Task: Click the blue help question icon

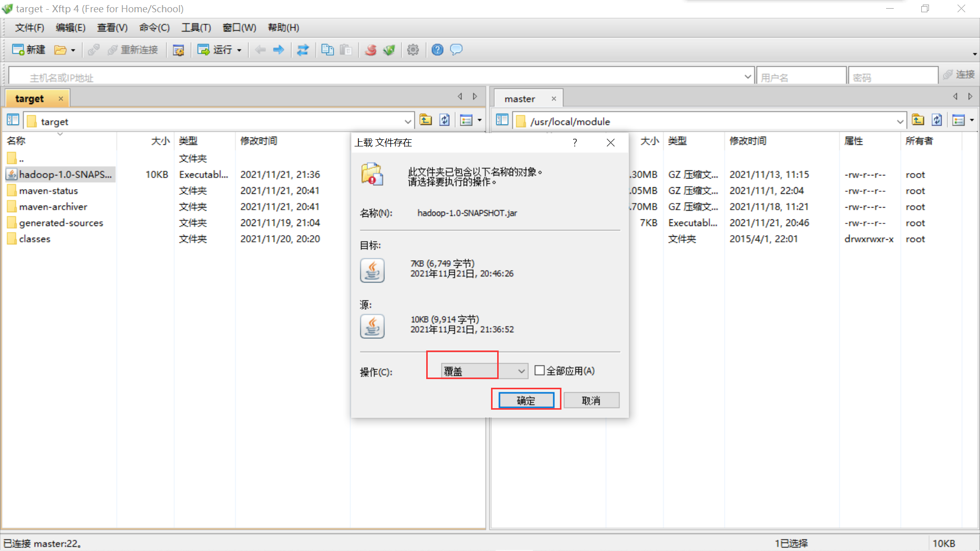Action: (x=437, y=49)
